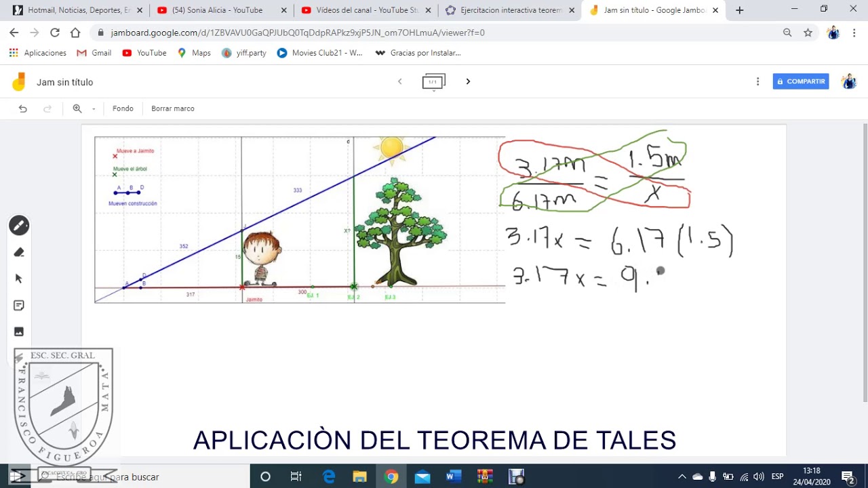Select the Jam sin título tab
The height and width of the screenshot is (488, 868).
pos(654,10)
